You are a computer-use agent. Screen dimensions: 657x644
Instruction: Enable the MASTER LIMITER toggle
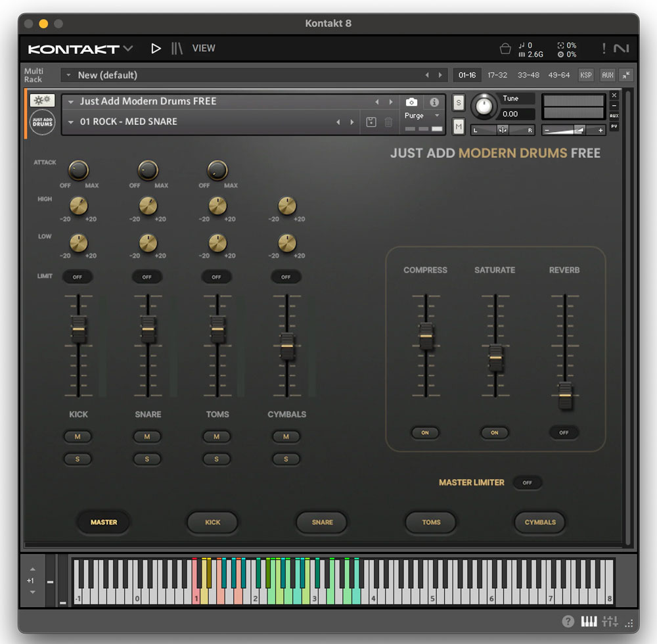click(528, 482)
